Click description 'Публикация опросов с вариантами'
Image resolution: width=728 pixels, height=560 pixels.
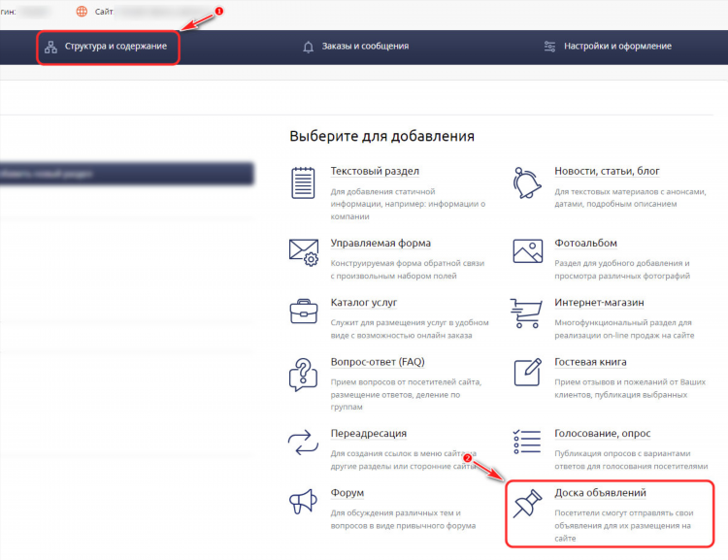pos(631,460)
